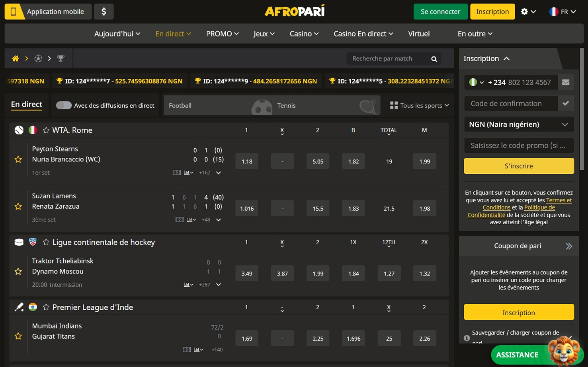
Task: Open statistics chart icon for Traktor Tcheliabinsk match
Action: [x=188, y=285]
